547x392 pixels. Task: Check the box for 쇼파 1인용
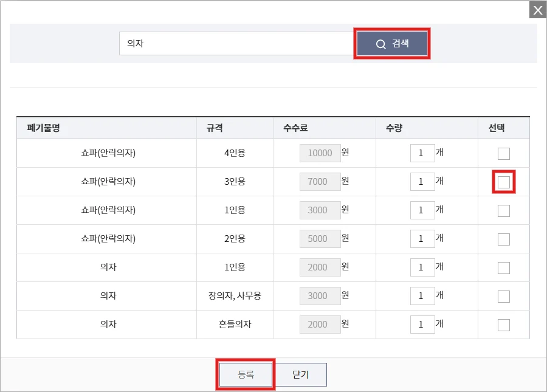[x=504, y=211]
